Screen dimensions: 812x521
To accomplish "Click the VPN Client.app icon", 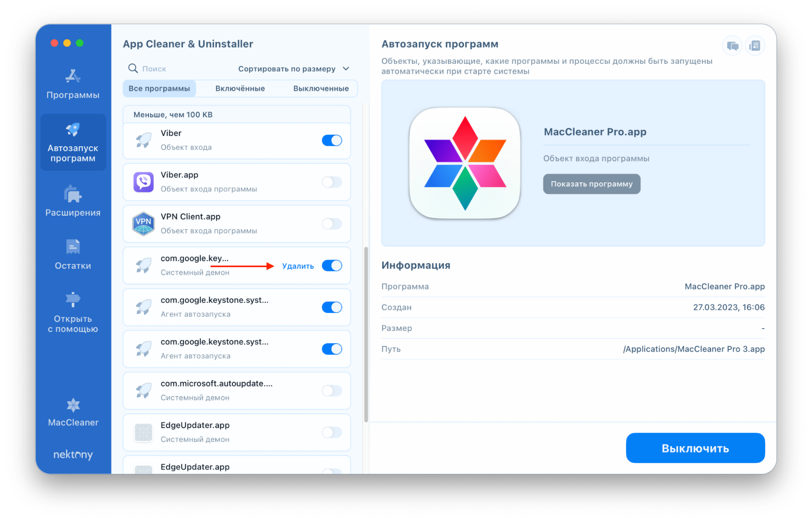I will [143, 224].
